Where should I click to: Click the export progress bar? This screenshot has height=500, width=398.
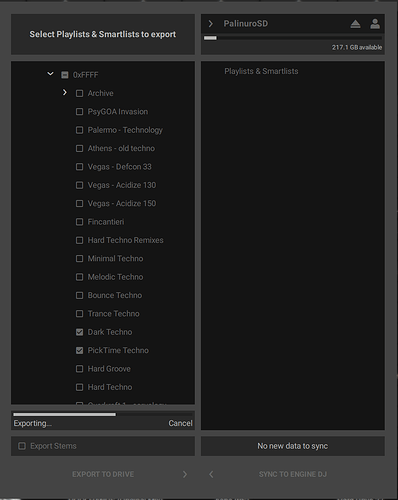click(103, 414)
